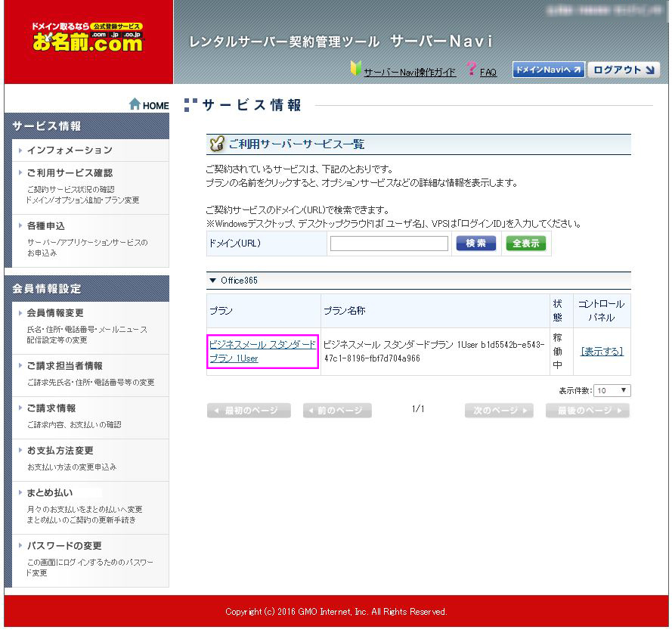The width and height of the screenshot is (672, 636).
Task: Click the コントロールパネル column header
Action: coord(602,311)
